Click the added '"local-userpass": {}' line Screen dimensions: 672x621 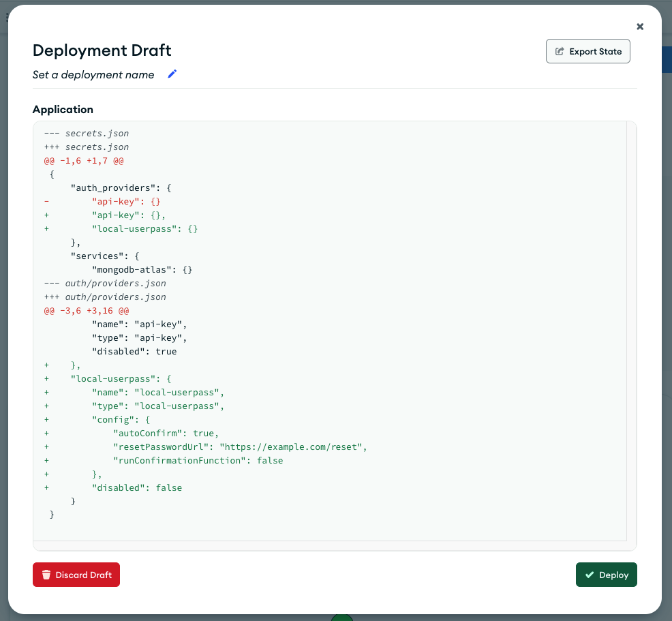coord(121,229)
